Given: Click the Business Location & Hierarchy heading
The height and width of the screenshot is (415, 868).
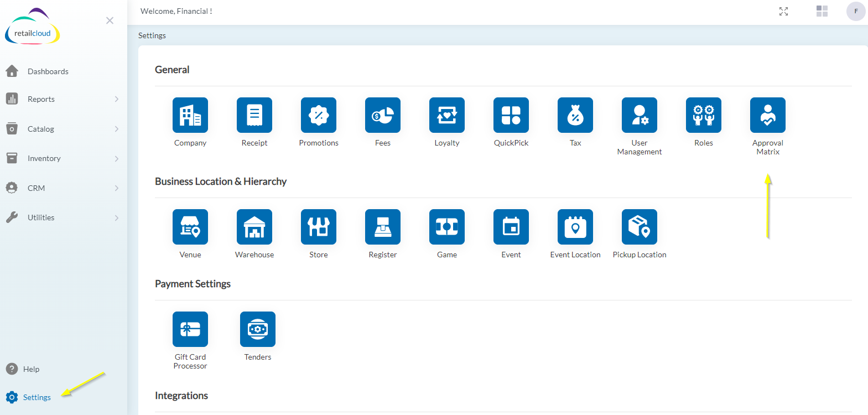Looking at the screenshot, I should [221, 181].
